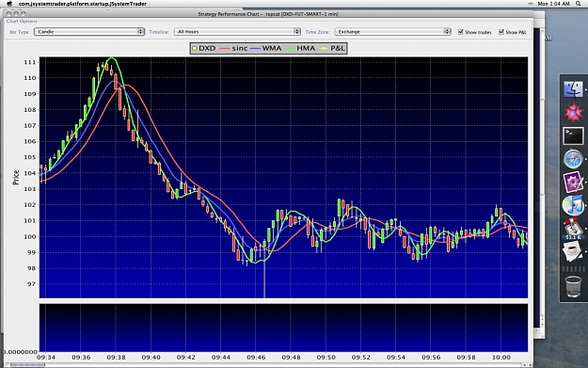Click the Strategy Performance Chart title bar

coord(268,14)
